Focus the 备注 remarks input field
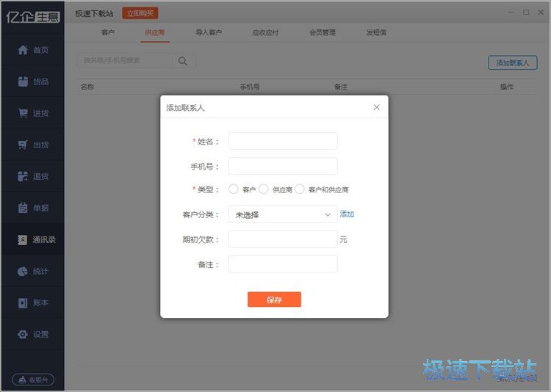551x392 pixels. [283, 264]
